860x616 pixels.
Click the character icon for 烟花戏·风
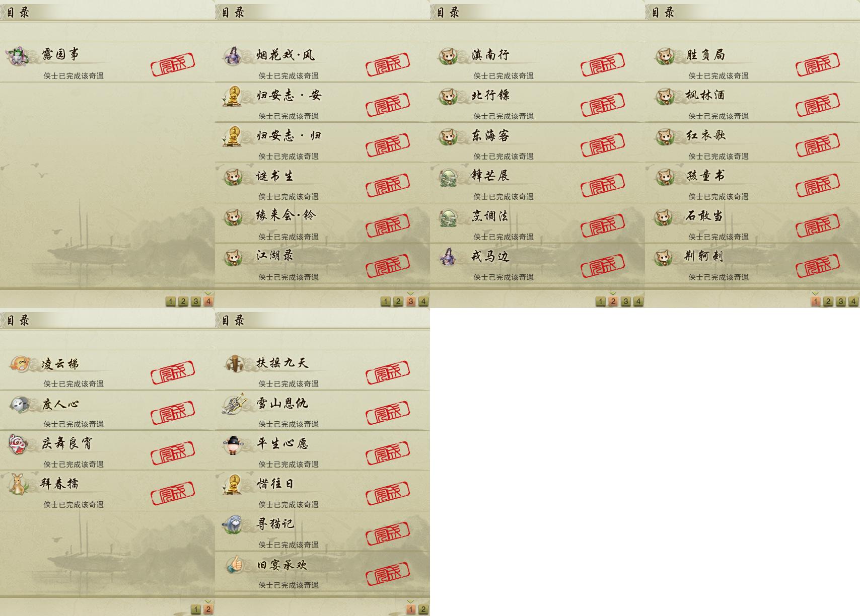pos(233,56)
